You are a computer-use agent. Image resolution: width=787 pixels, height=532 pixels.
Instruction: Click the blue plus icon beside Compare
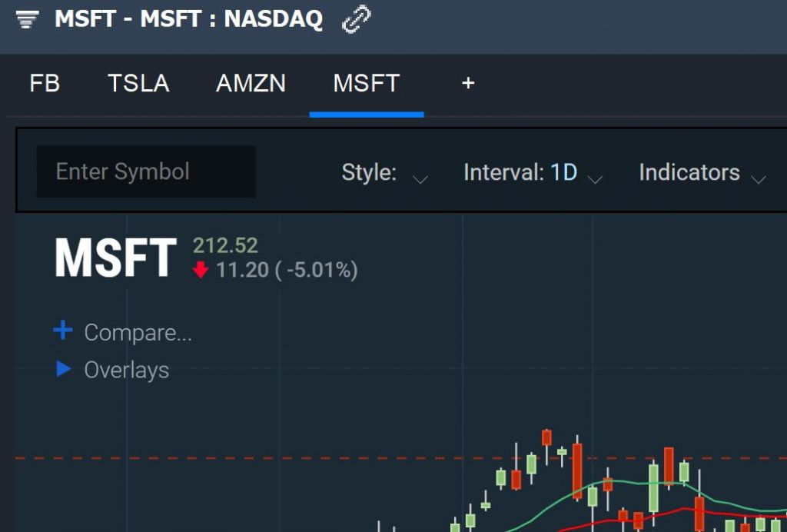(63, 331)
